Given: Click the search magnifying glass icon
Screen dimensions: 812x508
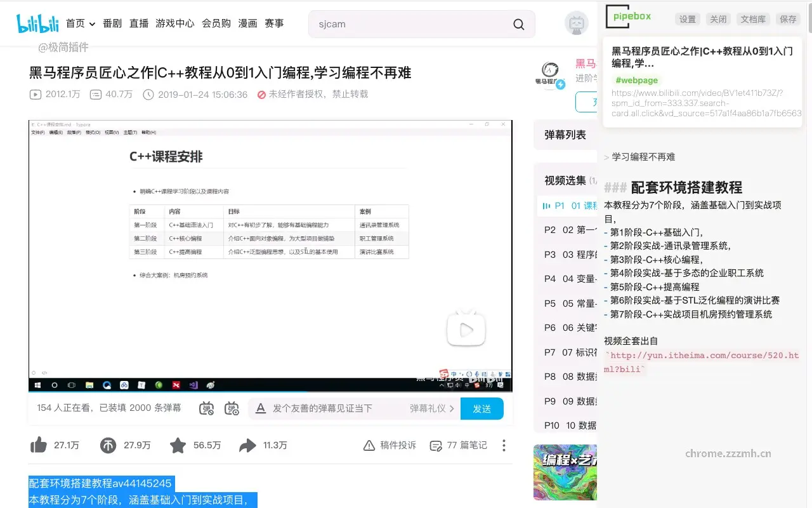Looking at the screenshot, I should pos(518,23).
